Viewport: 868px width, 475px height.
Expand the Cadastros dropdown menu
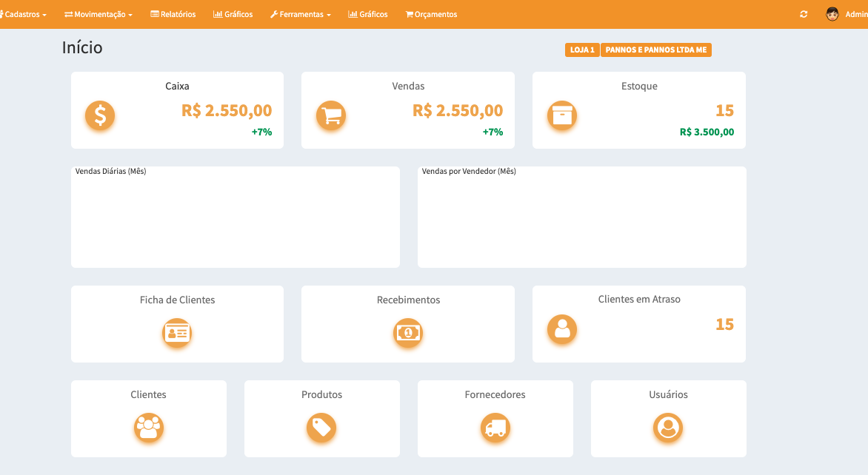[24, 14]
